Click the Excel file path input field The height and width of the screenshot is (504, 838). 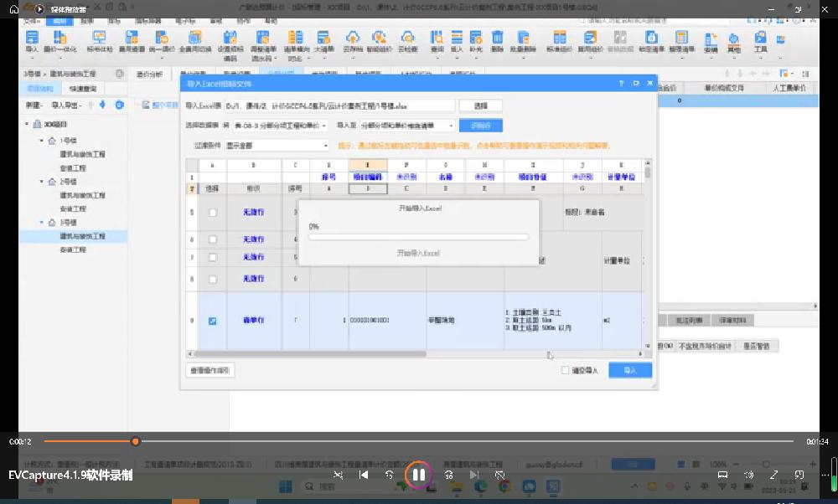(x=339, y=105)
